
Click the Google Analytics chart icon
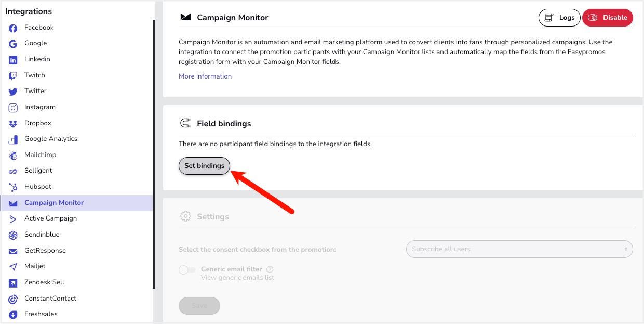(13, 139)
